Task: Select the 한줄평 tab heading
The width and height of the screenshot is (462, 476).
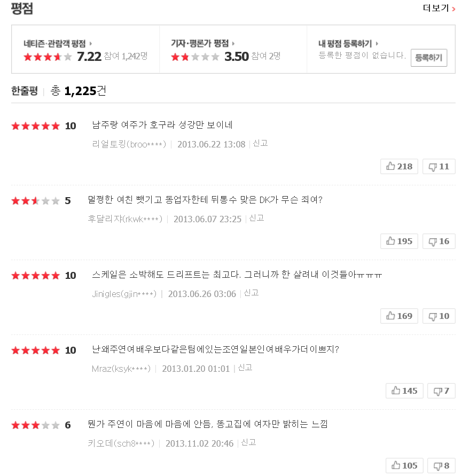Action: pos(25,91)
